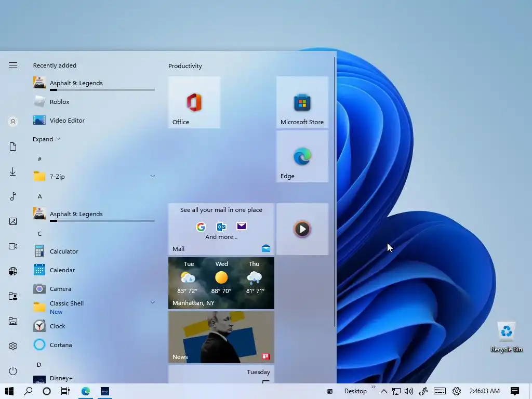Image resolution: width=532 pixels, height=399 pixels.
Task: Open Personal folder from Start sidebar
Action: tap(13, 296)
